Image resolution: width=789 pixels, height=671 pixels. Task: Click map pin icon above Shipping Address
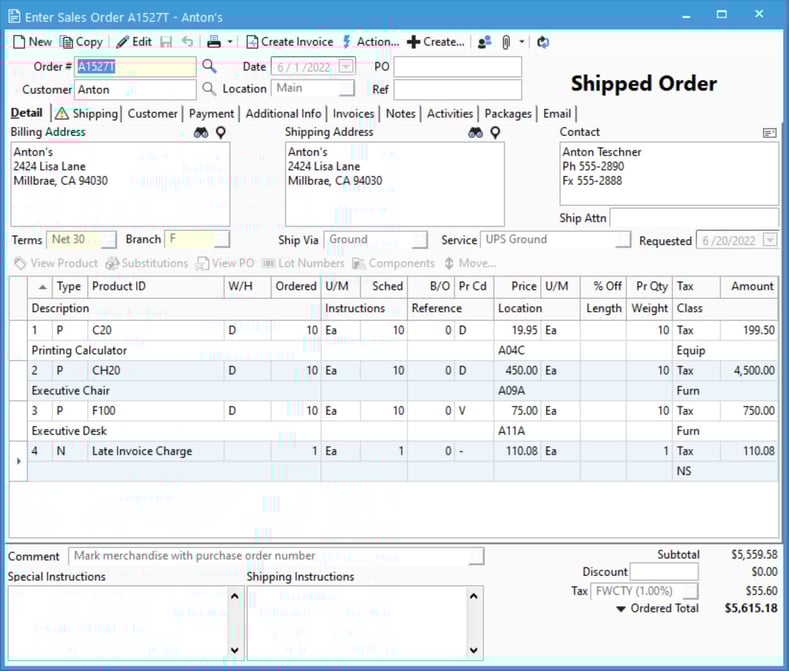coord(495,132)
